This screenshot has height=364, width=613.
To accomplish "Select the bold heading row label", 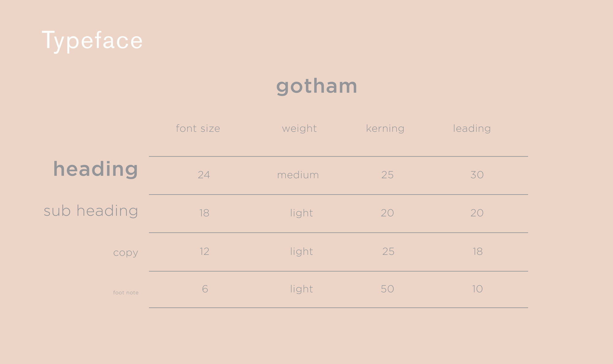I will [96, 169].
